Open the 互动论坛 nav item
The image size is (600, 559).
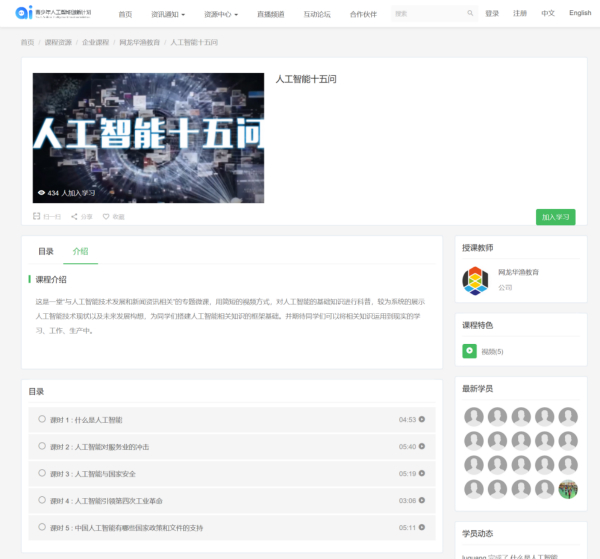click(317, 14)
